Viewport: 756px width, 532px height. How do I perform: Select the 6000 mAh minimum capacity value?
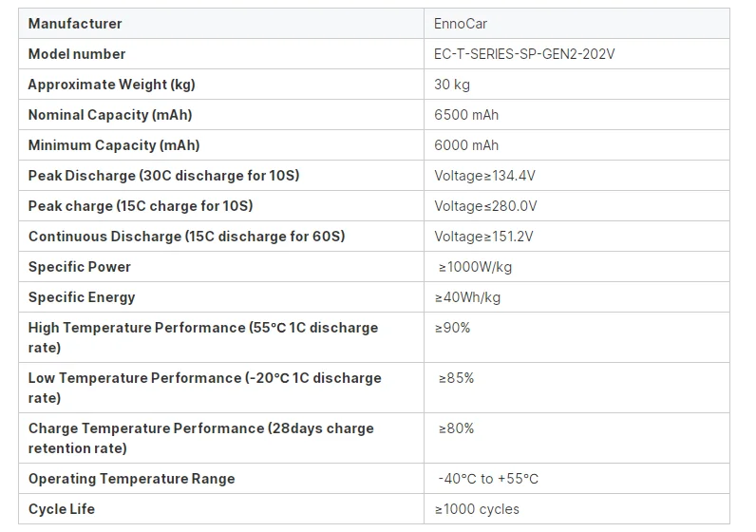pyautogui.click(x=466, y=145)
